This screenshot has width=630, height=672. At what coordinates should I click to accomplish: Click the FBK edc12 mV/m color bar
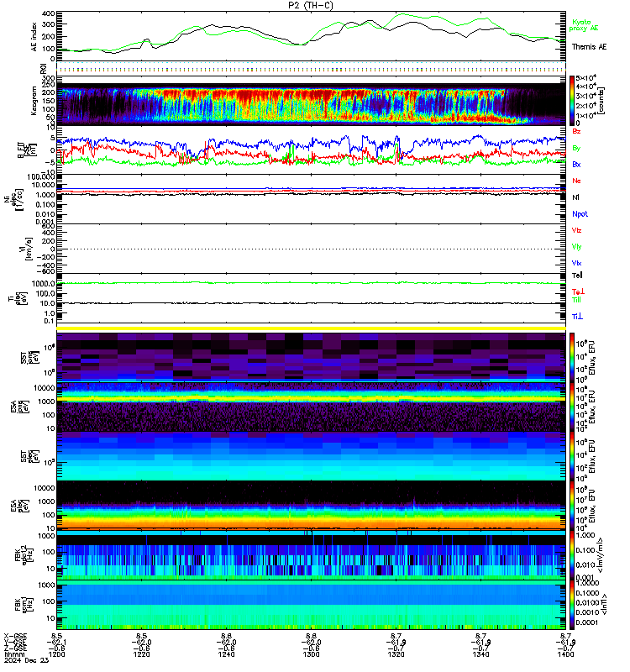click(572, 555)
